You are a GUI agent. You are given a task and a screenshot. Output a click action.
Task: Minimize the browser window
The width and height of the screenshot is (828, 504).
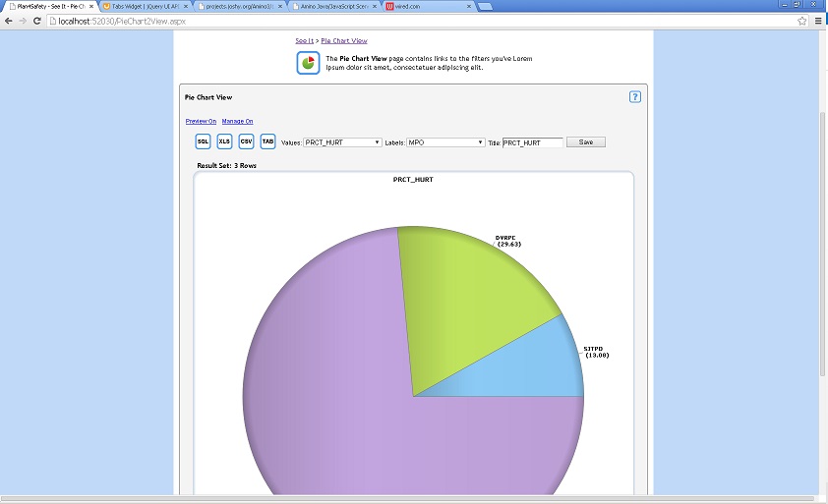pos(786,4)
